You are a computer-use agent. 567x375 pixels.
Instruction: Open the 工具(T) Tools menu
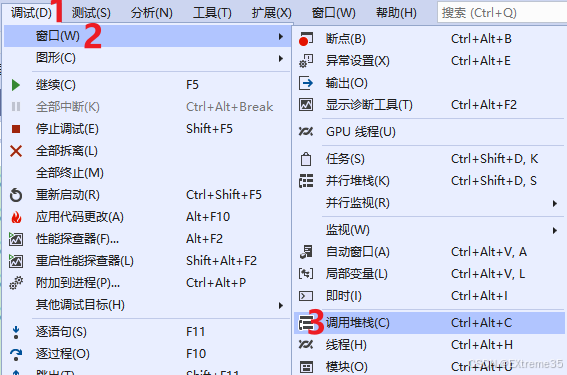click(212, 13)
